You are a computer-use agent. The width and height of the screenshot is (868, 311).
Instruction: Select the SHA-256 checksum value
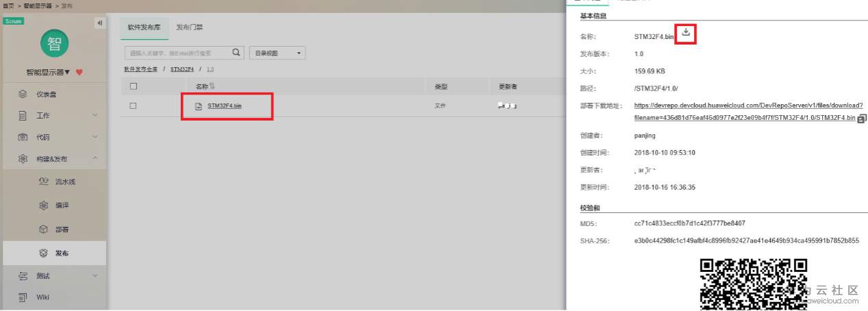point(746,241)
